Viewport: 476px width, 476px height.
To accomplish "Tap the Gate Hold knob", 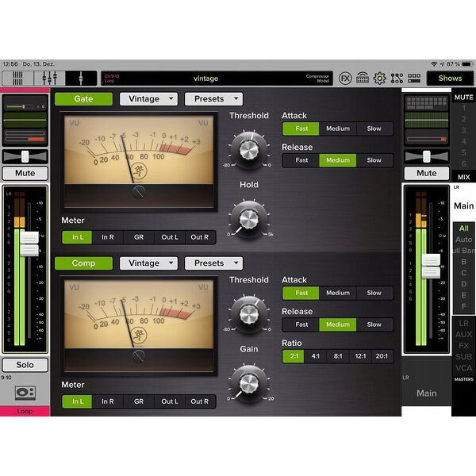I will (x=249, y=219).
